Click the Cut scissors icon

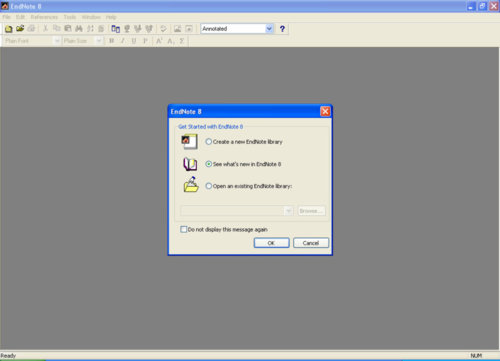(46, 29)
